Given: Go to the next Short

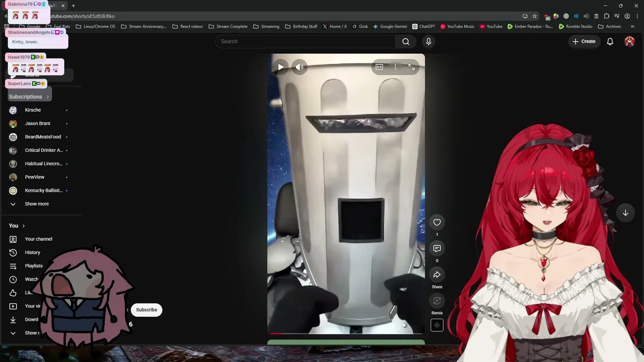Looking at the screenshot, I should click(625, 213).
